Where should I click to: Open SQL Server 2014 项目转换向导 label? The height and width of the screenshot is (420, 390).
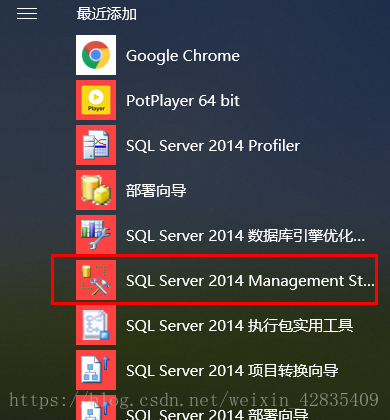pos(232,371)
